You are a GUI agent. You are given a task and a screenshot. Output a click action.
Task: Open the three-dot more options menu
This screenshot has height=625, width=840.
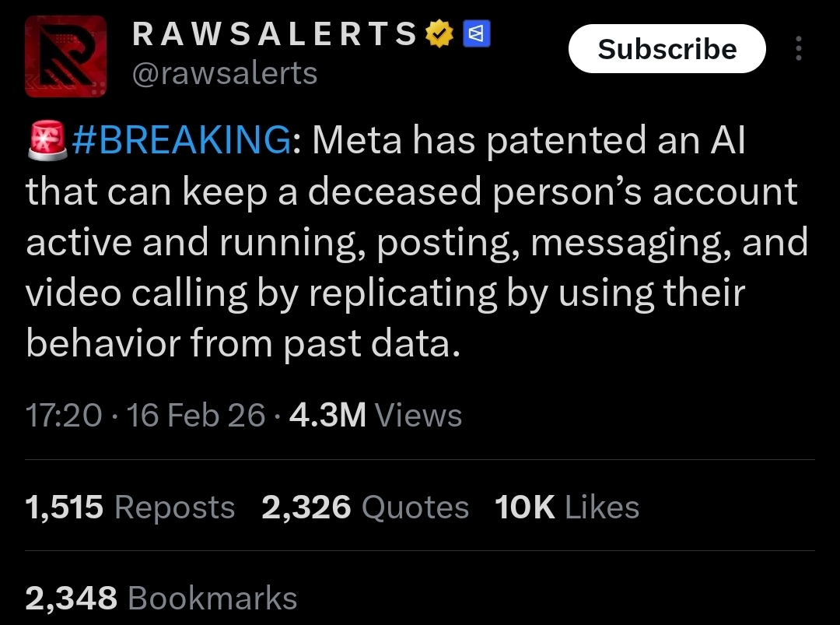pos(798,49)
